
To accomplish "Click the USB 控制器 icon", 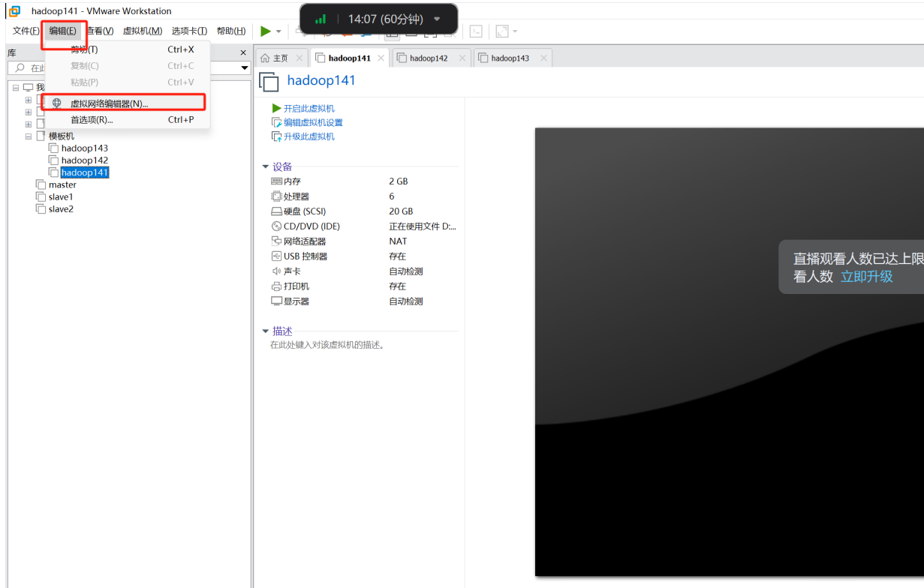I will pyautogui.click(x=276, y=256).
